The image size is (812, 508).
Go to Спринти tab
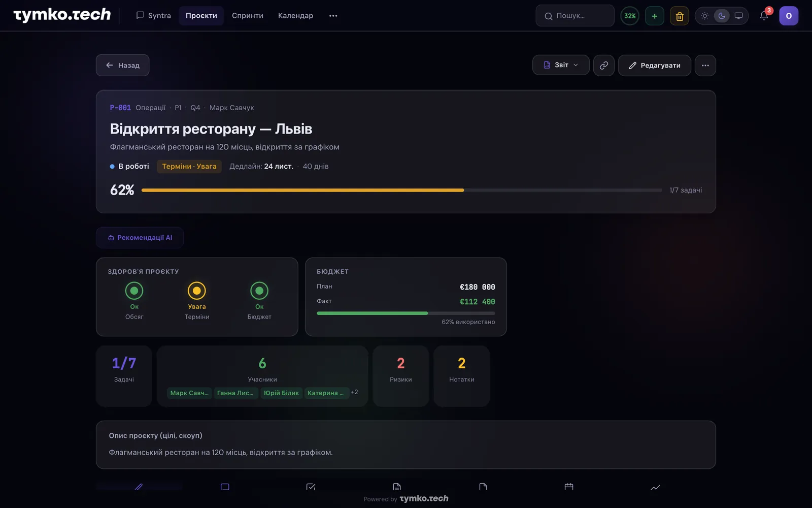pos(248,16)
